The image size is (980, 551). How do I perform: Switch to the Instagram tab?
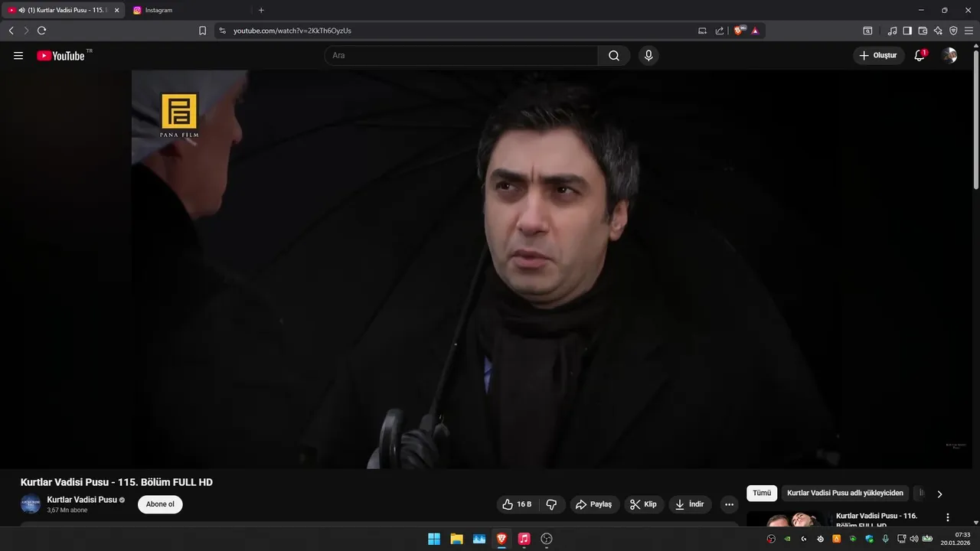[x=188, y=10]
